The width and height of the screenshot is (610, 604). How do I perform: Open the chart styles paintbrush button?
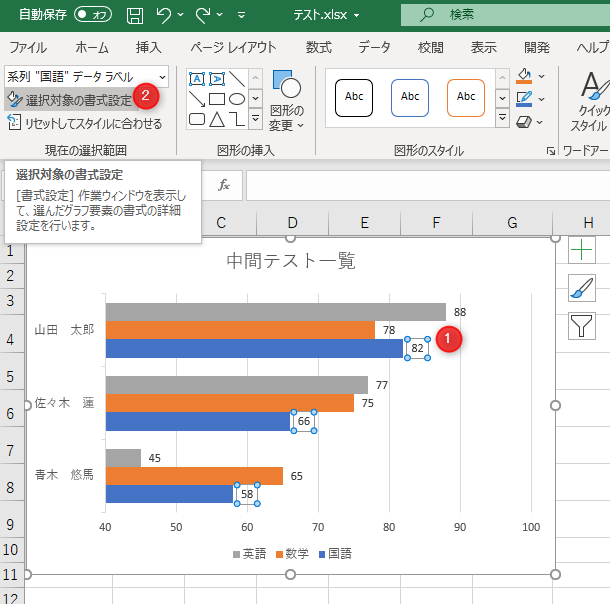582,288
